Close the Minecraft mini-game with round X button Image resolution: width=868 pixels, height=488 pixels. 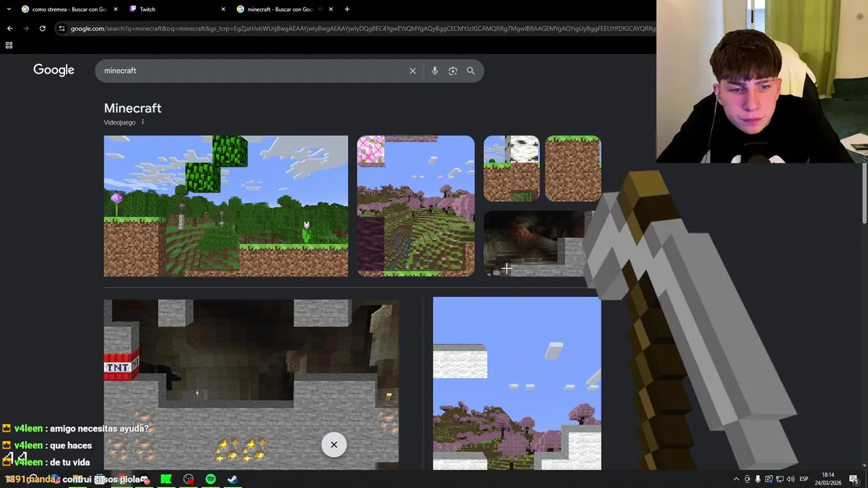click(x=334, y=445)
